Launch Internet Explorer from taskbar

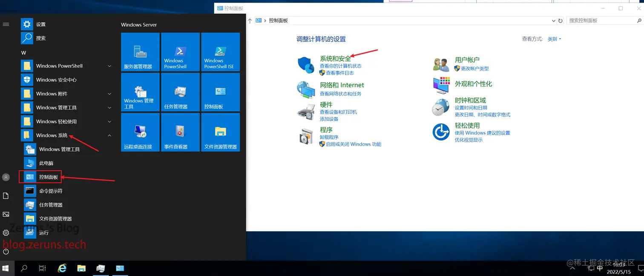point(62,268)
